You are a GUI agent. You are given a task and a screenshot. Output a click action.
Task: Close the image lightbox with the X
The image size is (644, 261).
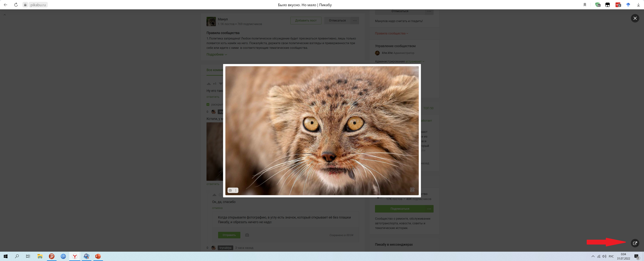click(635, 18)
